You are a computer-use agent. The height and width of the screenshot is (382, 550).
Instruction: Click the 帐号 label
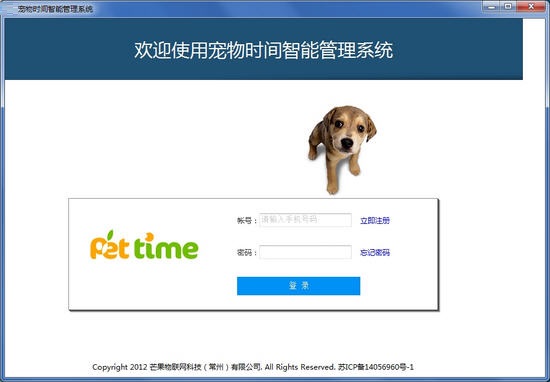[247, 221]
